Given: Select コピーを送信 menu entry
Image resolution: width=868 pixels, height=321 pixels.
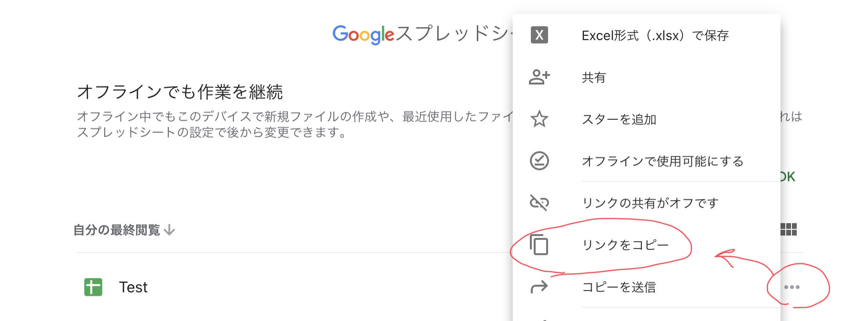Looking at the screenshot, I should pyautogui.click(x=619, y=287).
